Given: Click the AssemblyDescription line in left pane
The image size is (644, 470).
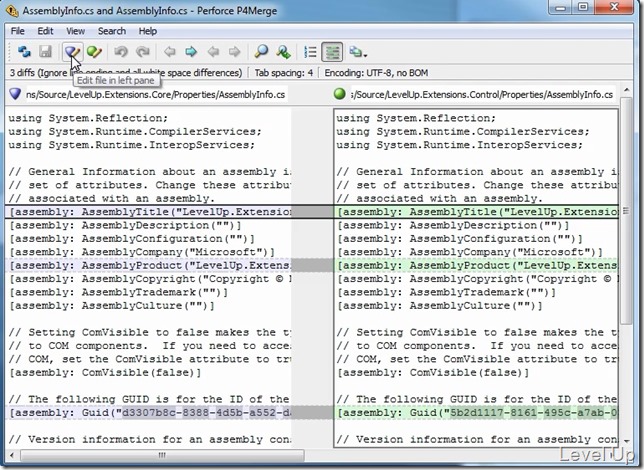Looking at the screenshot, I should (125, 226).
